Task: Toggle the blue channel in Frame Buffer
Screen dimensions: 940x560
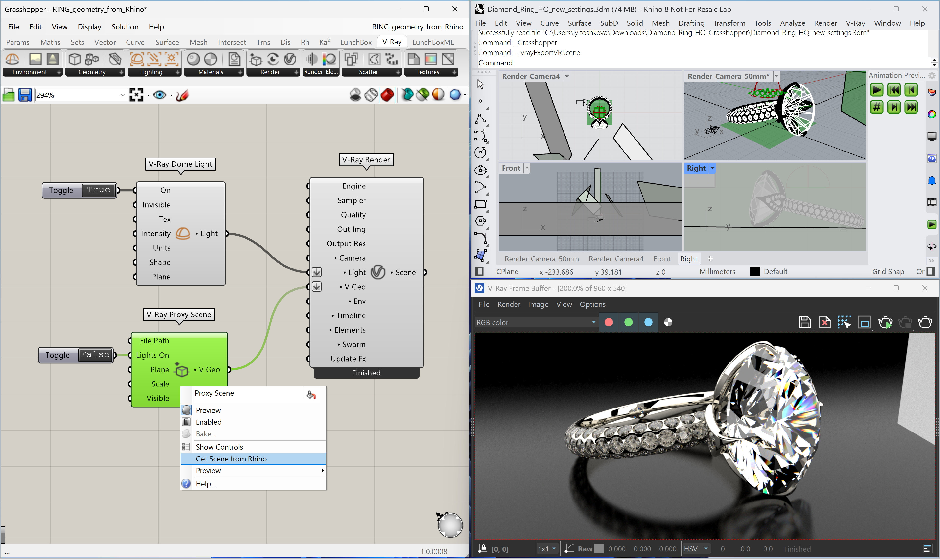Action: click(x=648, y=322)
